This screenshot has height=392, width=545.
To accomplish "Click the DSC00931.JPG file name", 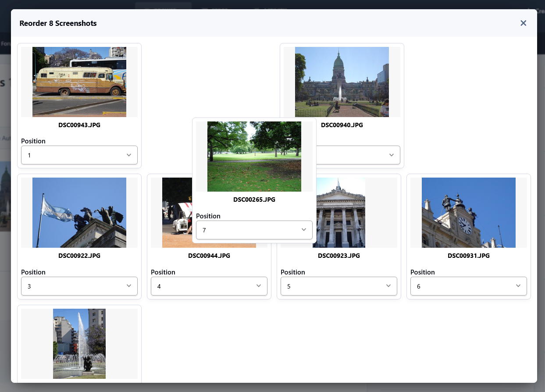I will (x=469, y=256).
